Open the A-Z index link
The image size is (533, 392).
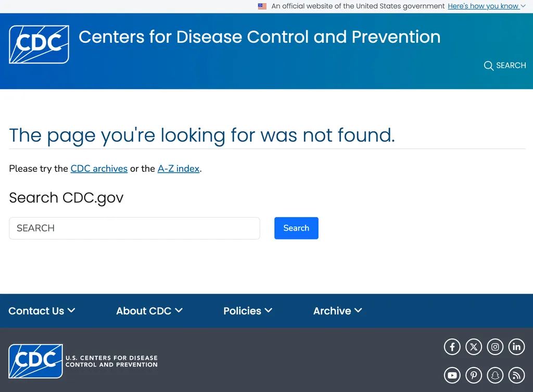179,169
